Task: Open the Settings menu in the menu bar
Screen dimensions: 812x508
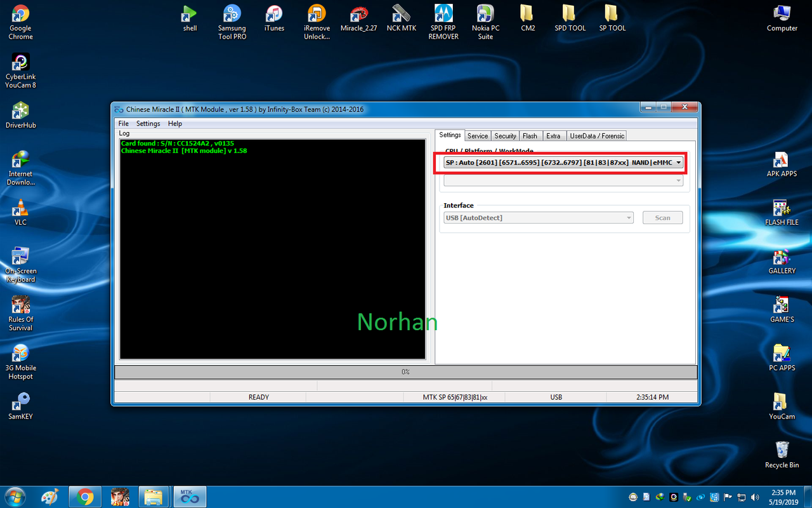Action: point(148,123)
